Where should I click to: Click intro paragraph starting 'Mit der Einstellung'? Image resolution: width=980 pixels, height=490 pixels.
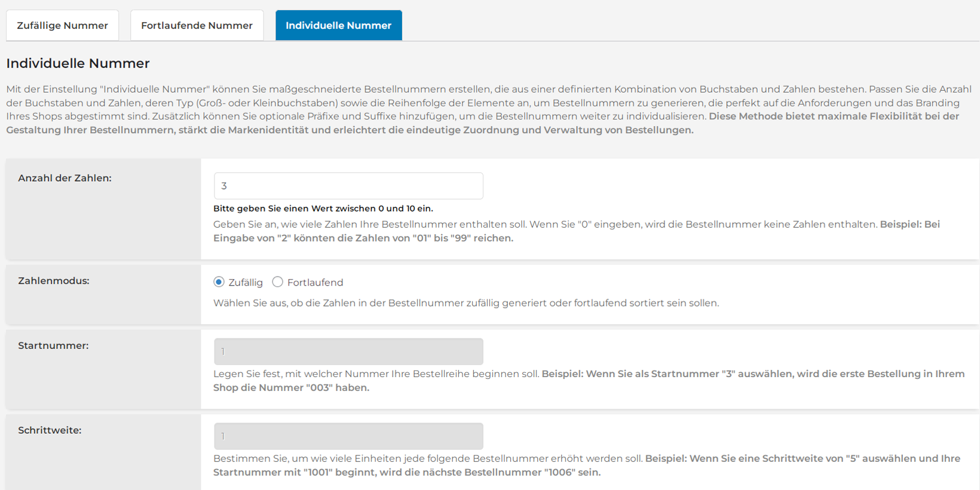coord(489,109)
